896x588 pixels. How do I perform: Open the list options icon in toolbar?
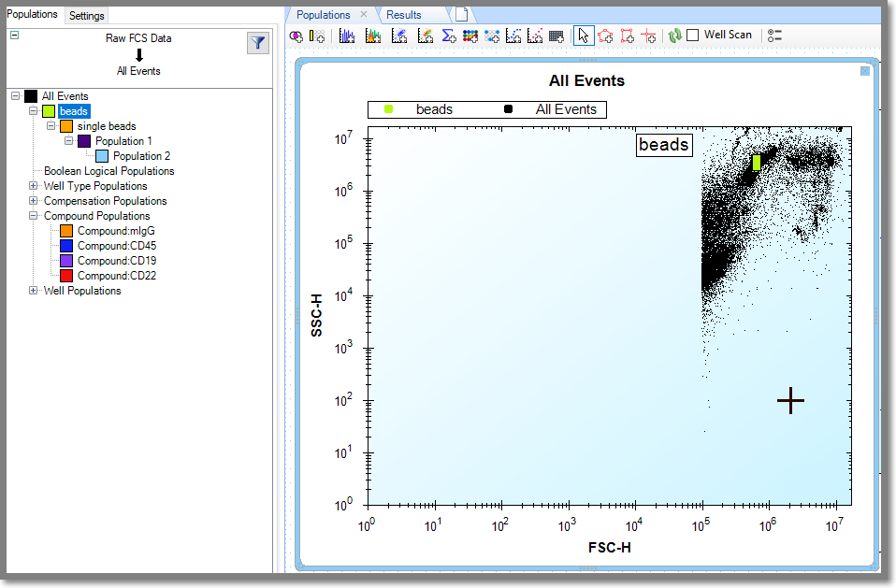pos(774,36)
